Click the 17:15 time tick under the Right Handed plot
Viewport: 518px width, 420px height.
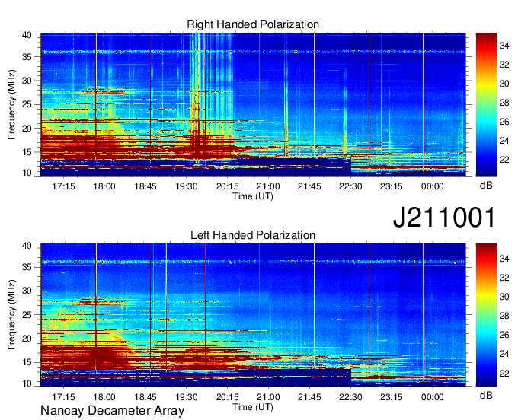63,186
